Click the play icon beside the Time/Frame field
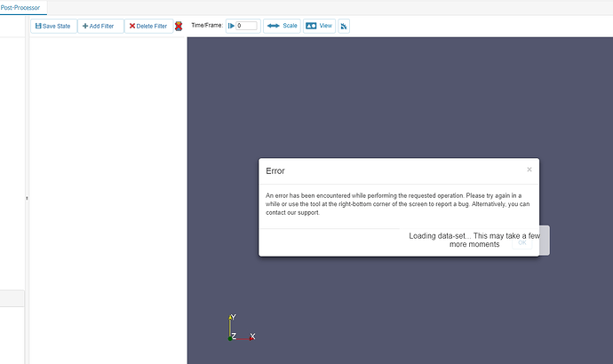The image size is (613, 364). click(231, 26)
